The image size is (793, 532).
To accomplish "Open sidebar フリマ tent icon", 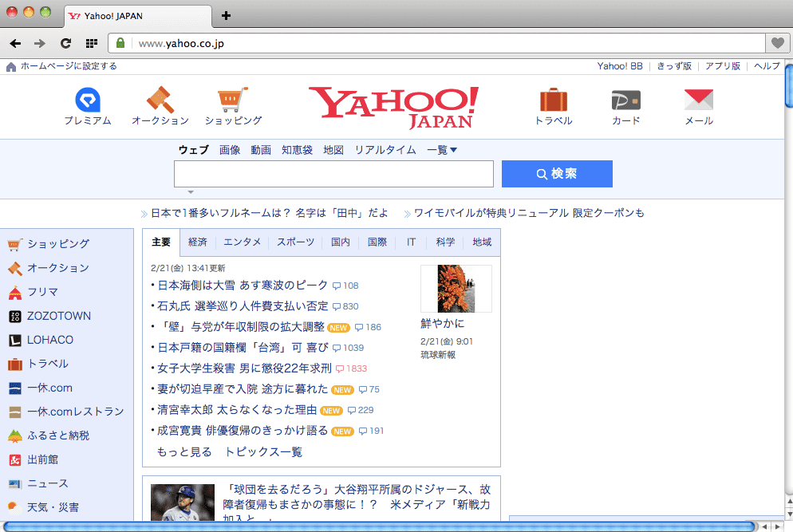I will [15, 293].
